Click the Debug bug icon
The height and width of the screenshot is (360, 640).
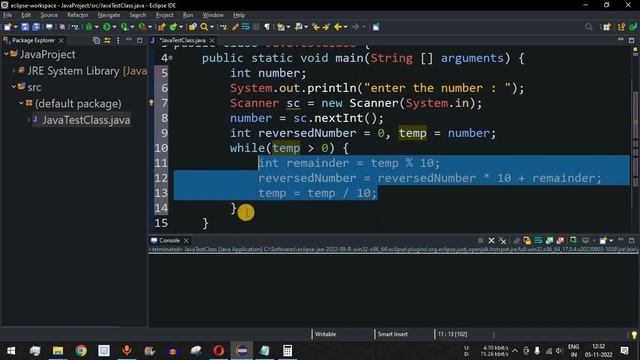(89, 27)
